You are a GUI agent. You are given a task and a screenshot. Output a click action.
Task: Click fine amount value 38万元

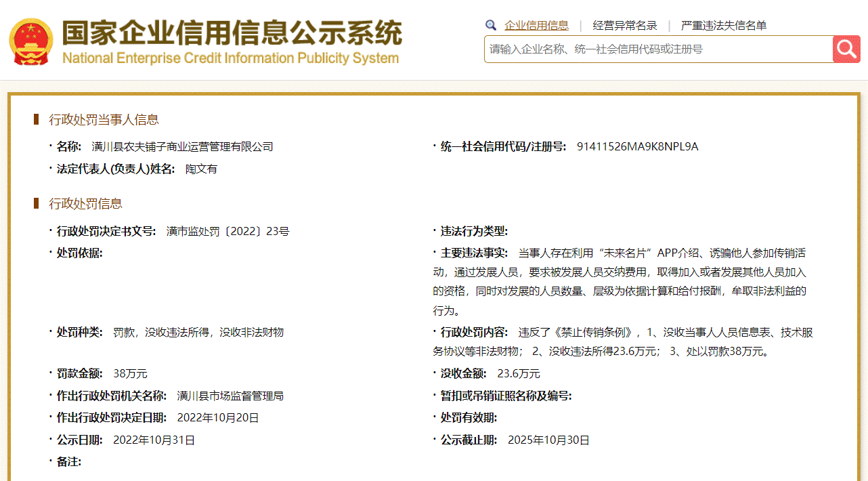pyautogui.click(x=130, y=374)
